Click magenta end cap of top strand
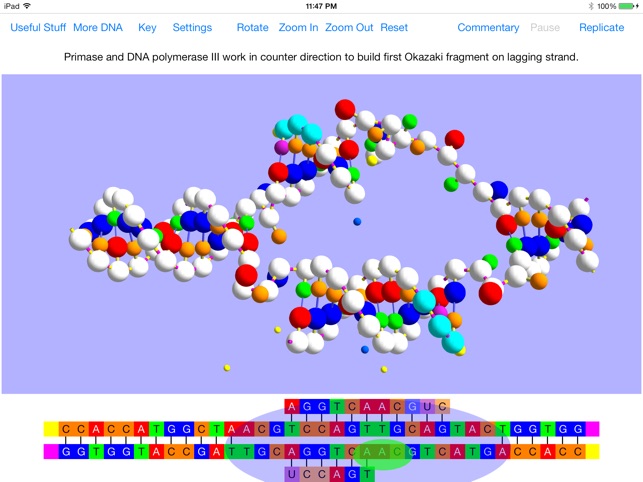The width and height of the screenshot is (643, 482). tap(592, 429)
